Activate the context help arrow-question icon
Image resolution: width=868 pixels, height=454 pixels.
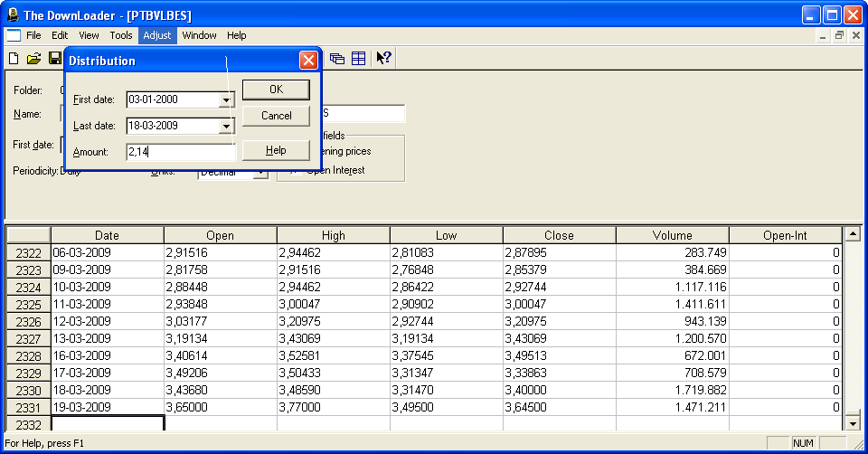point(383,58)
